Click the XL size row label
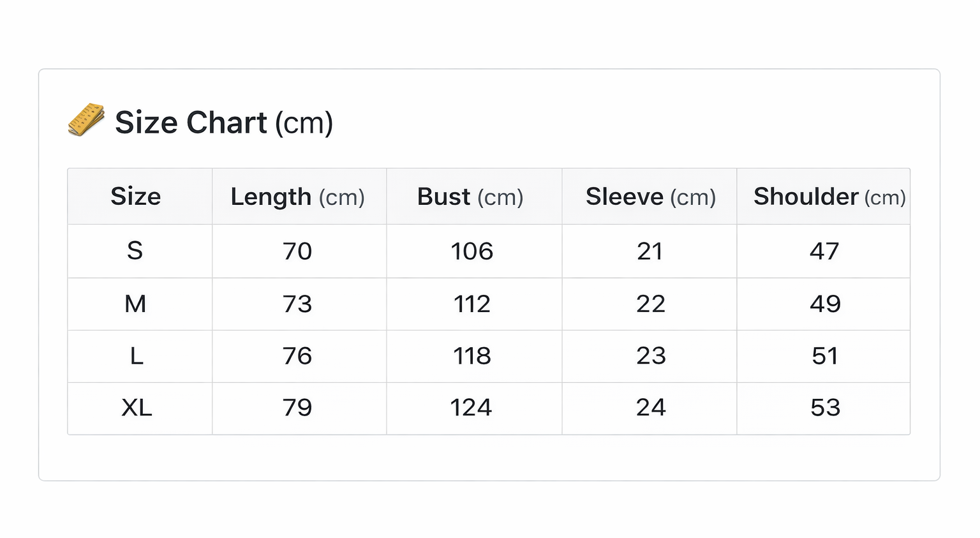This screenshot has height=538, width=980. [x=137, y=408]
